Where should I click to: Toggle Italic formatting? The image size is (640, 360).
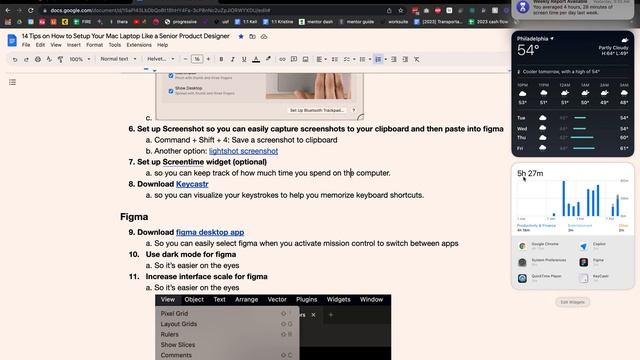tap(233, 59)
